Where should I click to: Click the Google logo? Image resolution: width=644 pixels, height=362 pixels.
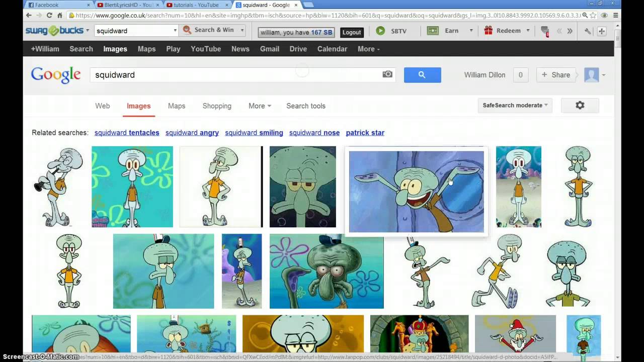(x=56, y=75)
